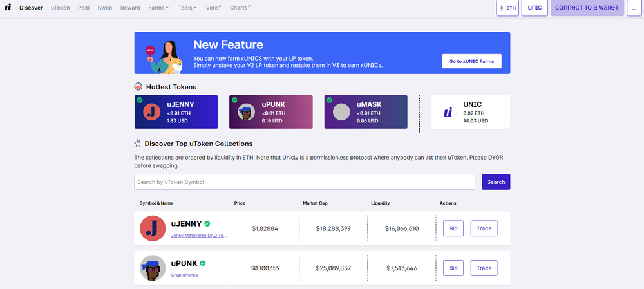Select the uPUNK hottest token card
The width and height of the screenshot is (644, 289).
(271, 111)
